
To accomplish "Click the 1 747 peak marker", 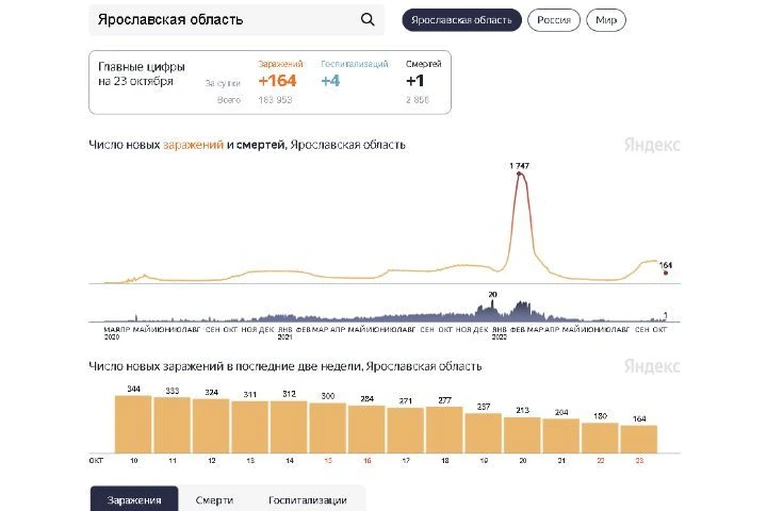I will pyautogui.click(x=519, y=173).
